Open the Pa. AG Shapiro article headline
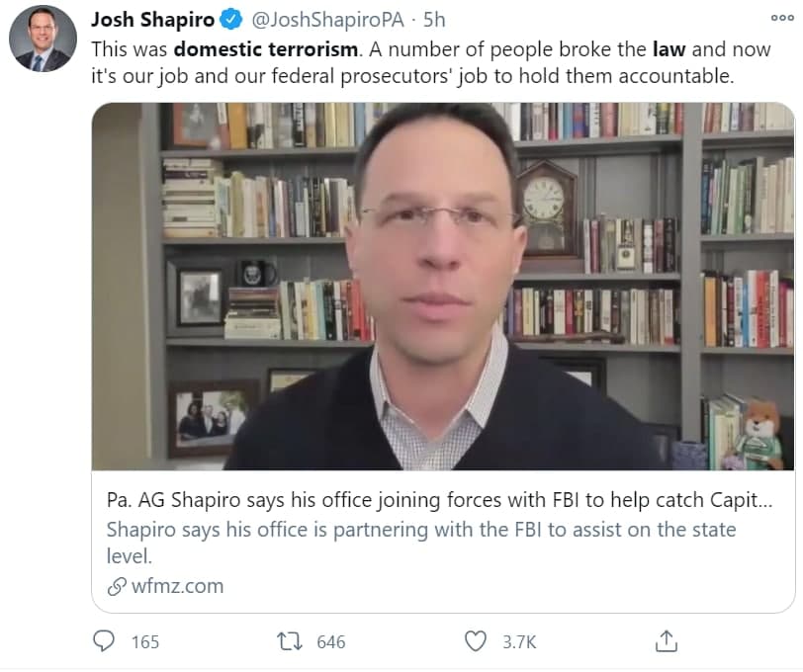Image resolution: width=803 pixels, height=672 pixels. 439,500
